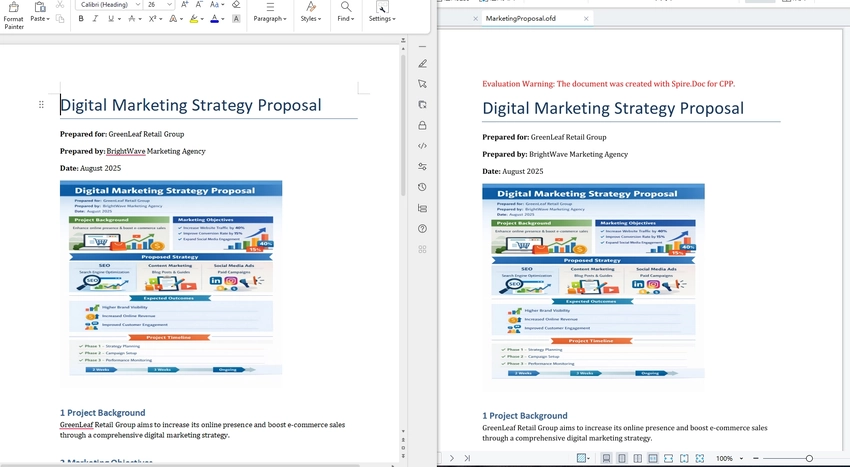Screen dimensions: 850x467
Task: Open the history clock icon in sidebar
Action: point(422,187)
